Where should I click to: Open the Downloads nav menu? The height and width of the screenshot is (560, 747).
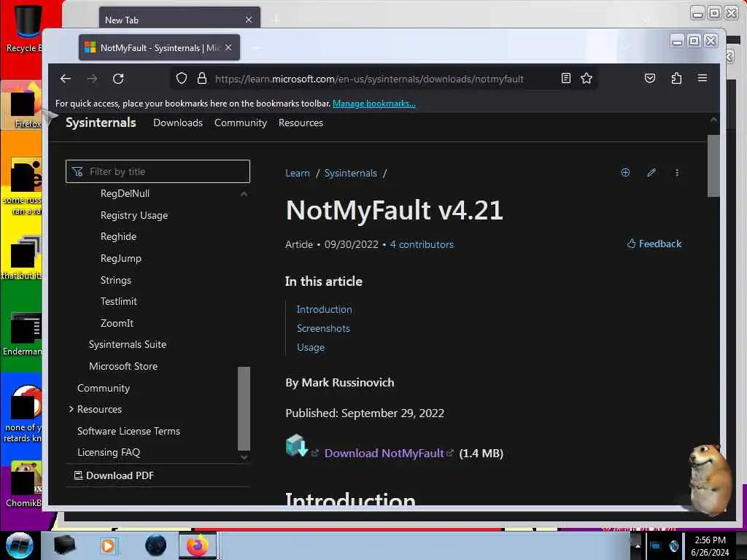tap(178, 122)
